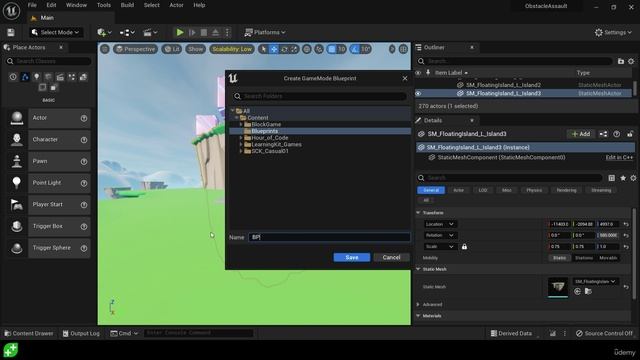Image resolution: width=640 pixels, height=360 pixels.
Task: Click the Name field in the dialog
Action: [329, 237]
